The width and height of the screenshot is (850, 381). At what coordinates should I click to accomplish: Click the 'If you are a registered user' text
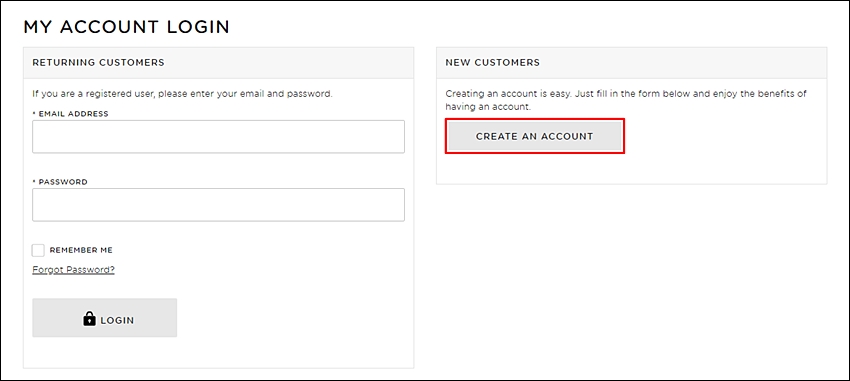(x=182, y=94)
